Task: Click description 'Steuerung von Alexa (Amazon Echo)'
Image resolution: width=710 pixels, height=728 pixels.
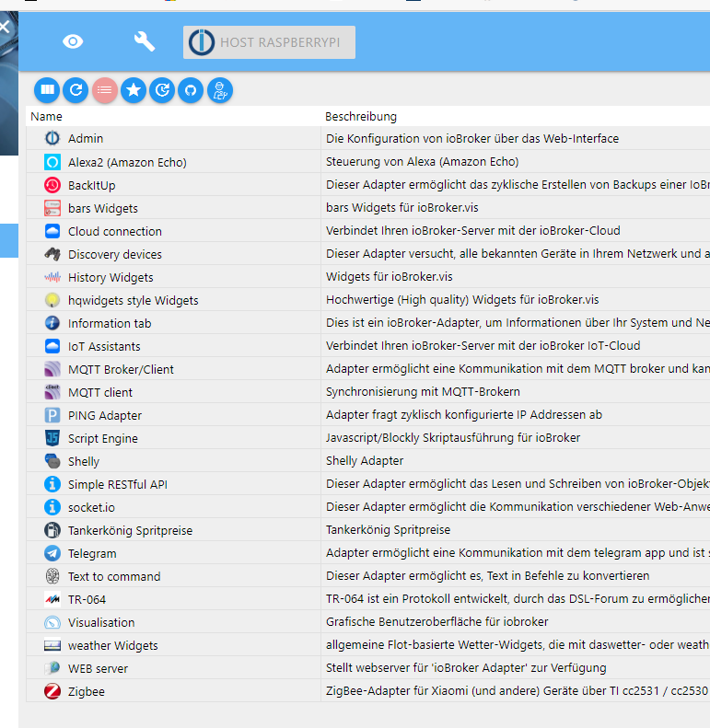Action: pyautogui.click(x=422, y=162)
